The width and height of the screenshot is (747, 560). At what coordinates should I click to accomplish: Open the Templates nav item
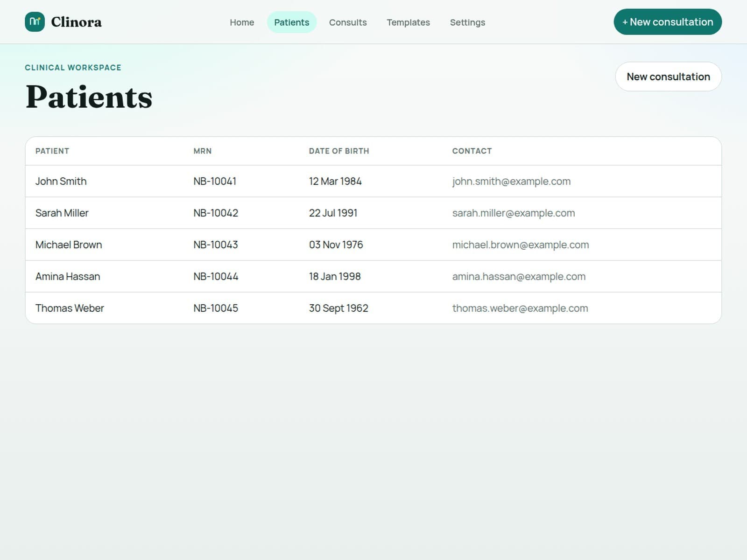click(408, 22)
